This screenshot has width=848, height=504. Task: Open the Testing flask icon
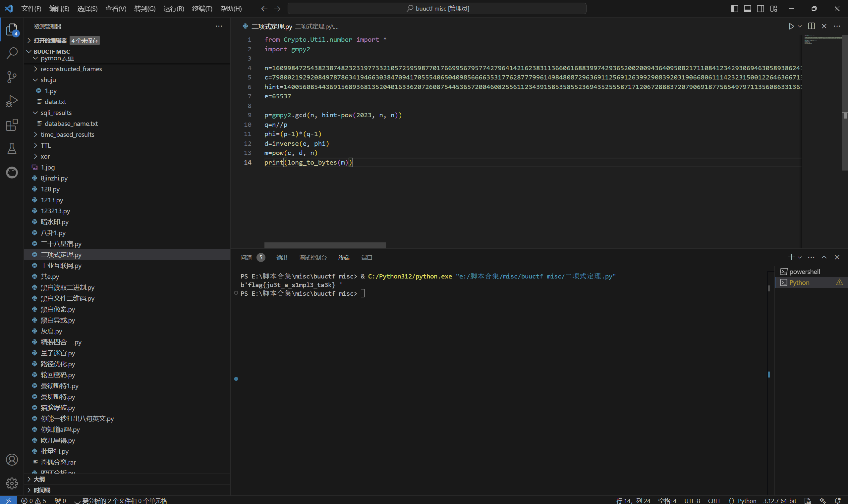click(x=12, y=148)
